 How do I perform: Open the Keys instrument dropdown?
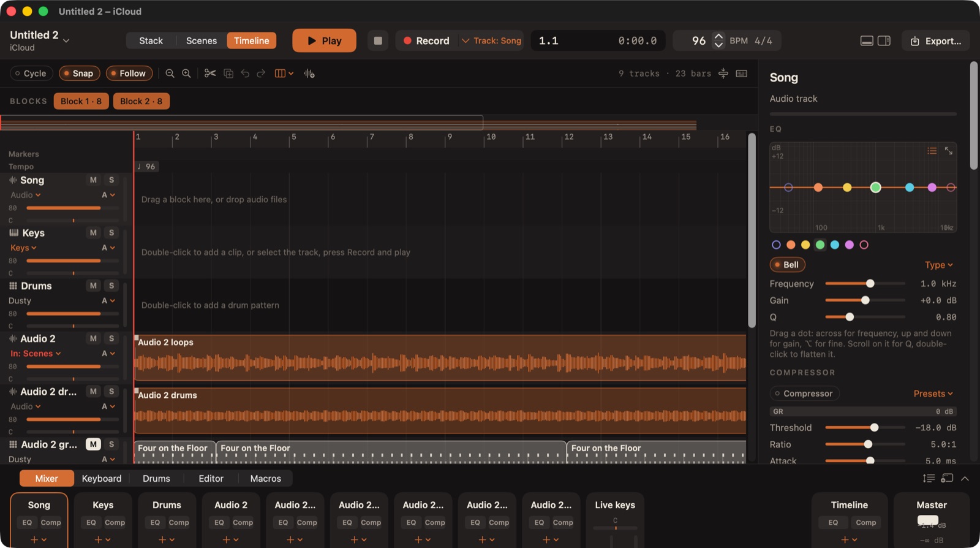pos(23,248)
